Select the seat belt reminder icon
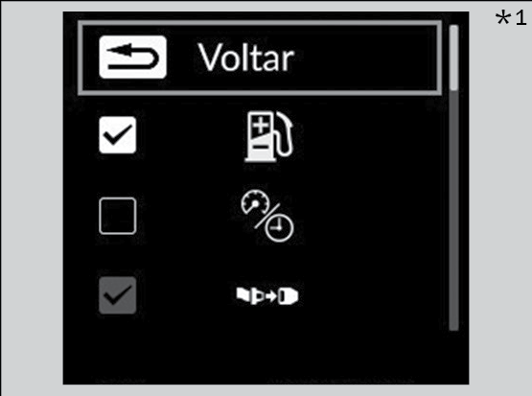532x396 pixels. [267, 296]
